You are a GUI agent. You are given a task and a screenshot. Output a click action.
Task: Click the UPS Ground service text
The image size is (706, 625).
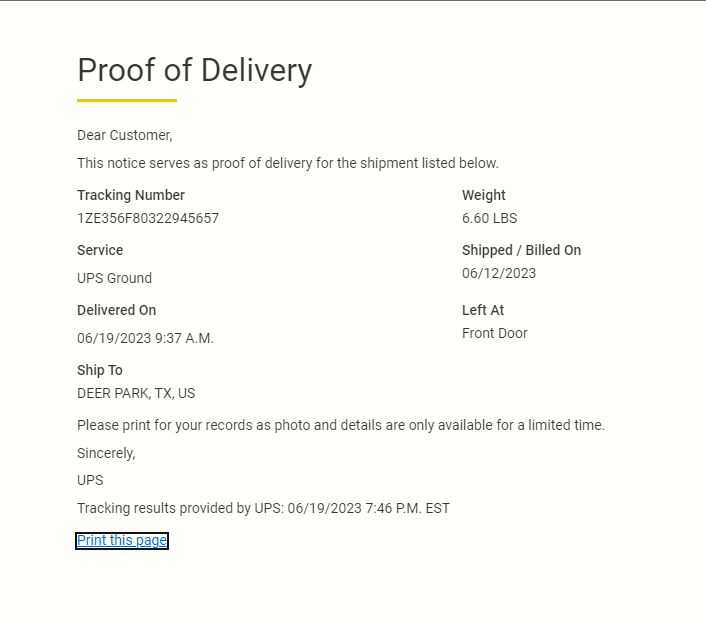tap(114, 278)
